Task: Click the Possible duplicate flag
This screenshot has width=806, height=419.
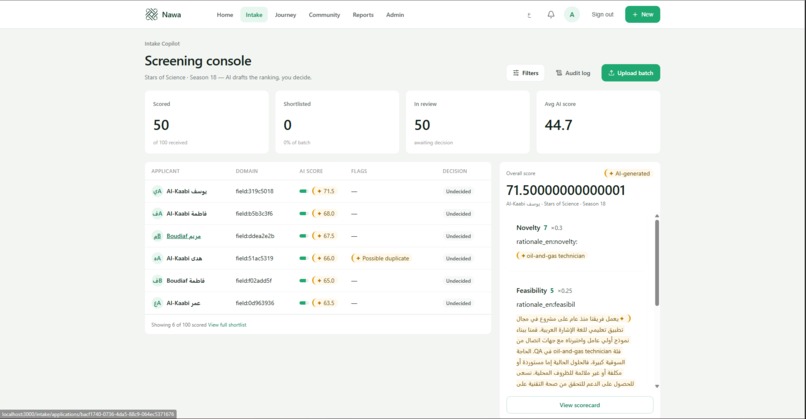Action: click(381, 258)
